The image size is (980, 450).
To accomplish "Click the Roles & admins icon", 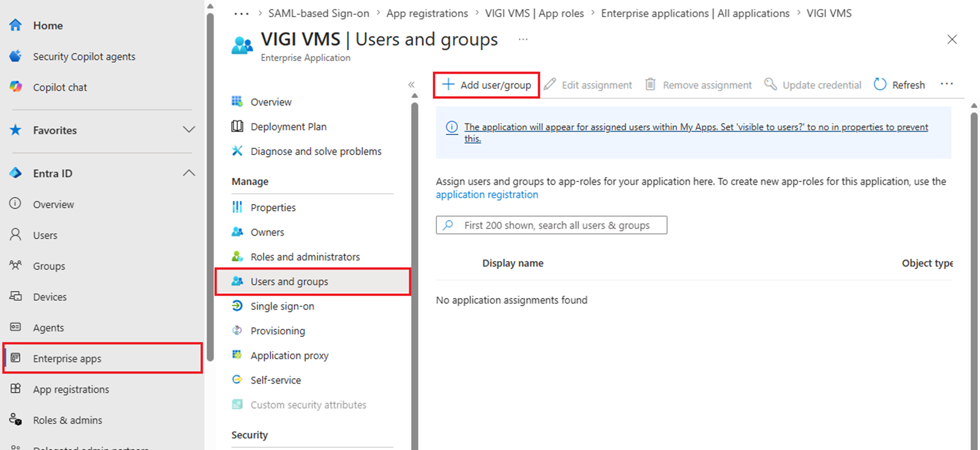I will tap(15, 419).
